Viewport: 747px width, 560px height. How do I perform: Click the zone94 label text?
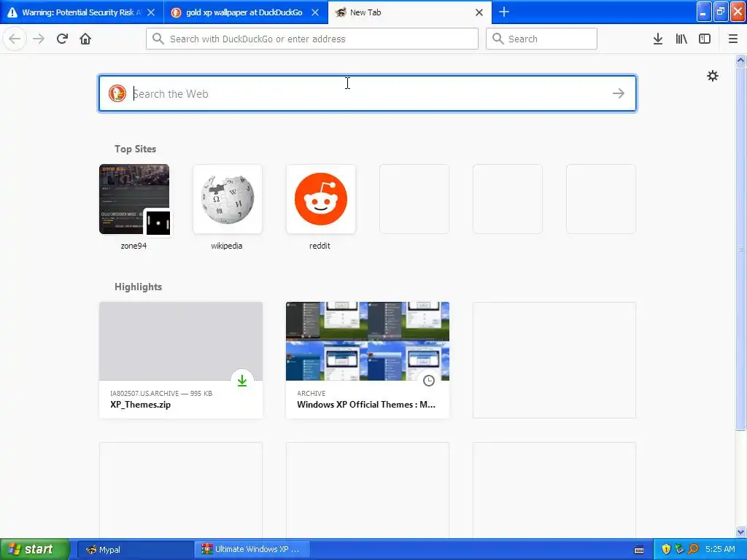point(133,246)
